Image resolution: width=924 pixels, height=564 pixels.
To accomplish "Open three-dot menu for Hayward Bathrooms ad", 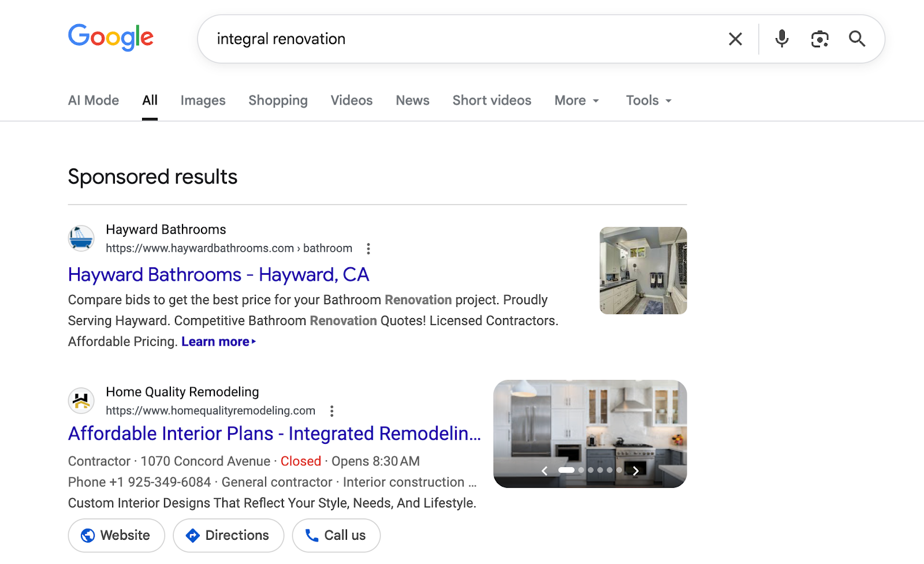I will tap(368, 249).
